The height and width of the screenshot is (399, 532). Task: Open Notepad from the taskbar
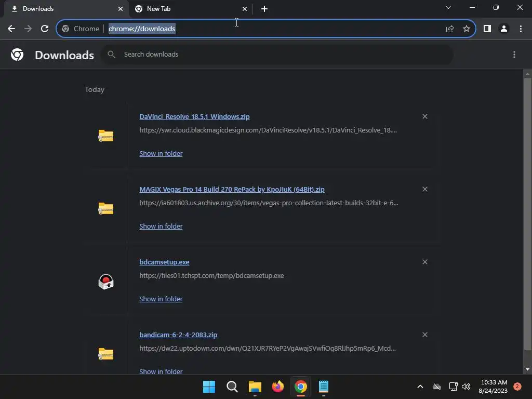point(324,387)
